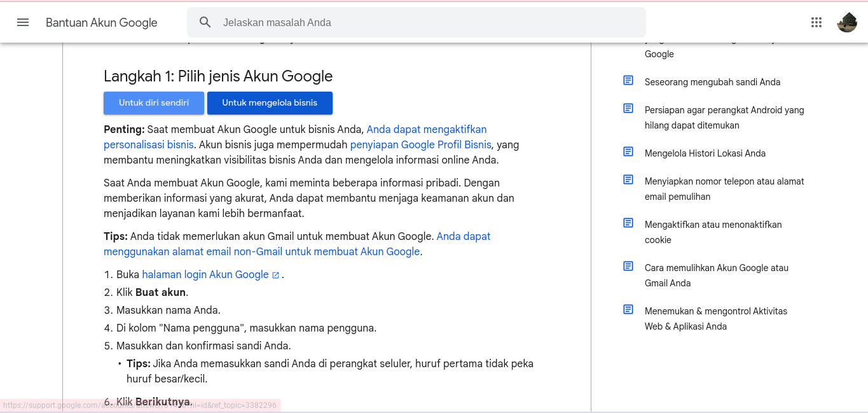This screenshot has width=868, height=413.
Task: Go to Bantuan Akun Google home
Action: click(102, 22)
